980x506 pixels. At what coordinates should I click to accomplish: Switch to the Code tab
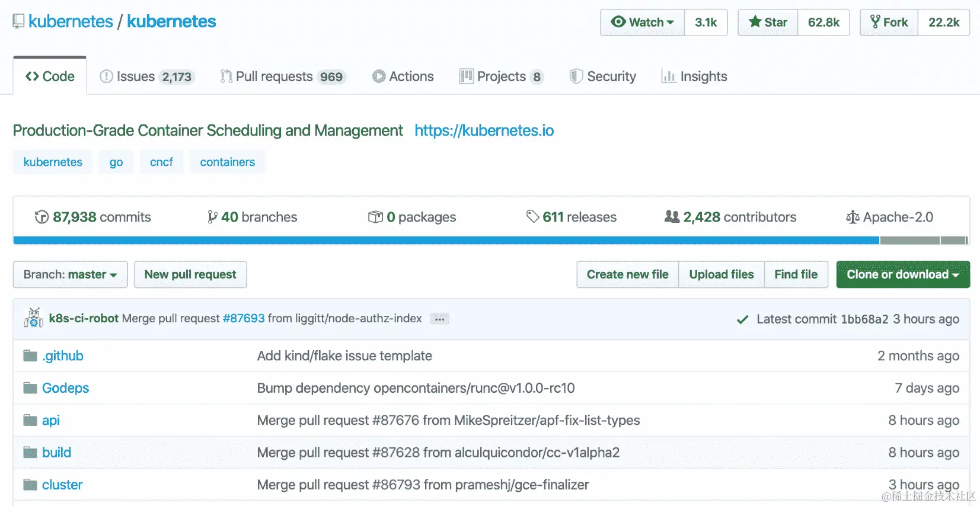50,76
